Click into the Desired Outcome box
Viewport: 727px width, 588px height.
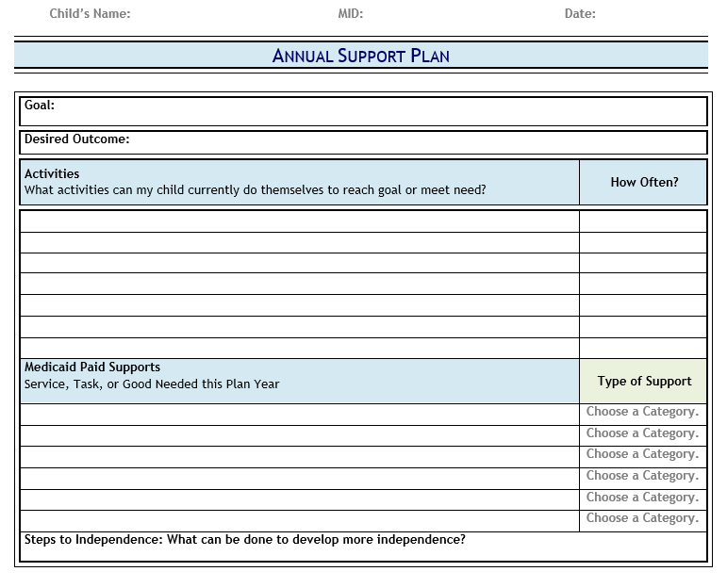click(x=364, y=142)
